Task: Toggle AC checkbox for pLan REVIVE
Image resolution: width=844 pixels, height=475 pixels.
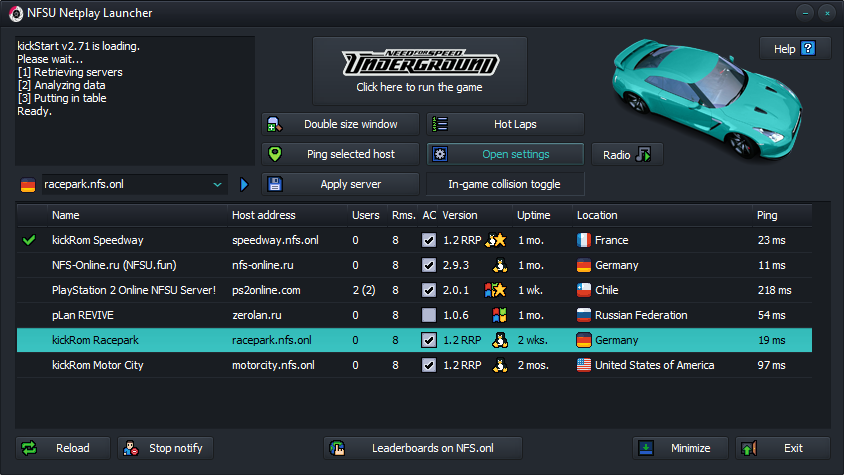Action: [429, 315]
